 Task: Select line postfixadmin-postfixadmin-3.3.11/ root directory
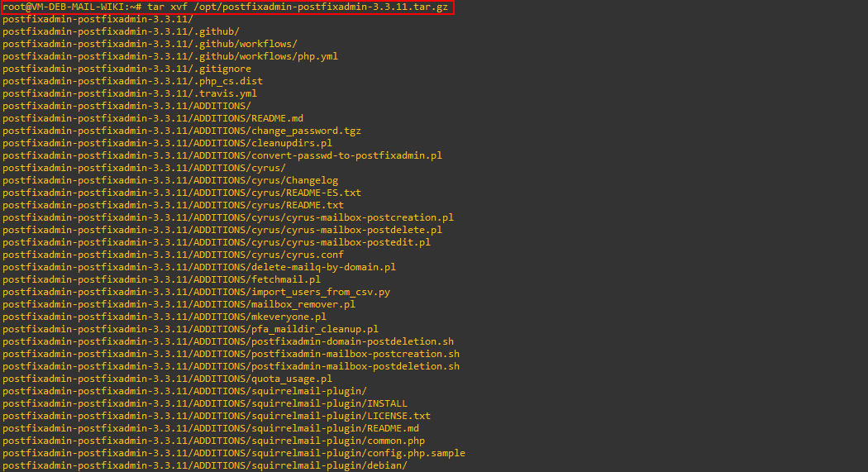98,19
